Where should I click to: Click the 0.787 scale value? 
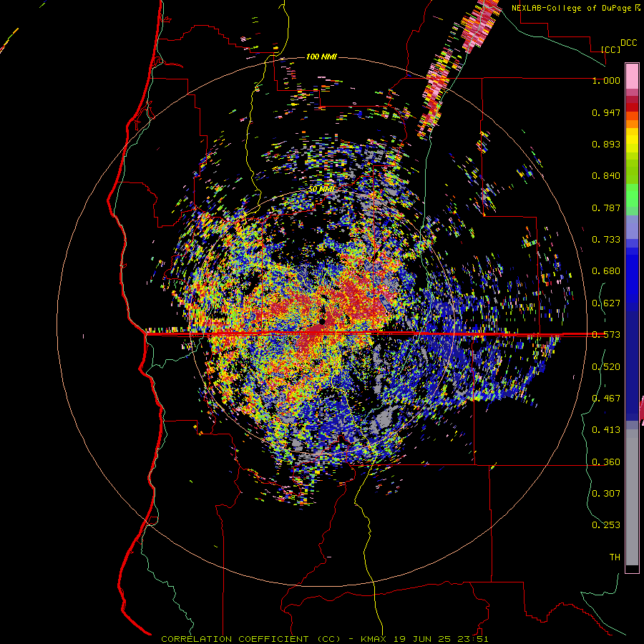pyautogui.click(x=606, y=208)
